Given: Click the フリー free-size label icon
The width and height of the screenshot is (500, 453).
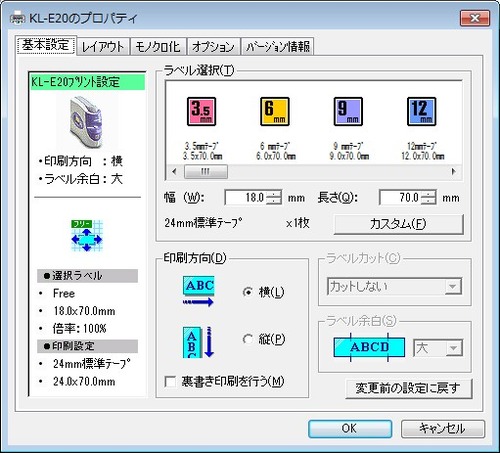Looking at the screenshot, I should coord(87,236).
